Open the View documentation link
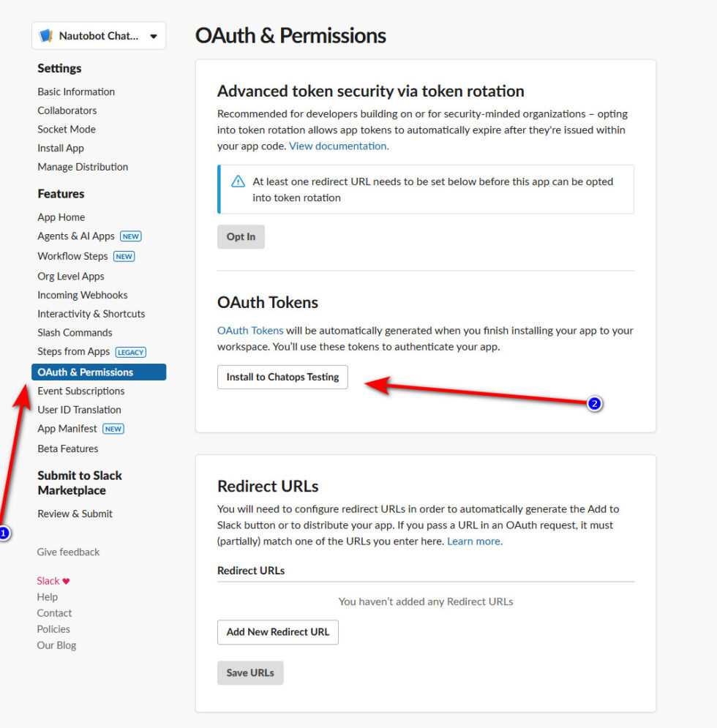717x728 pixels. coord(337,146)
